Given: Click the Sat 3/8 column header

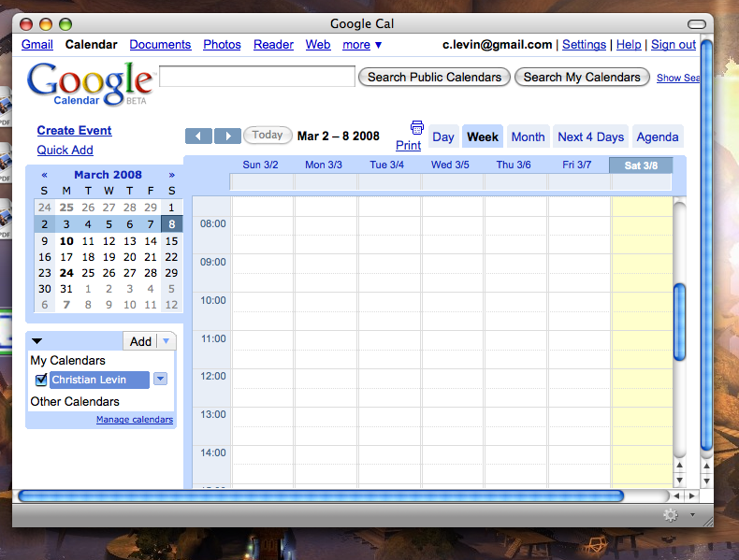Looking at the screenshot, I should point(641,165).
